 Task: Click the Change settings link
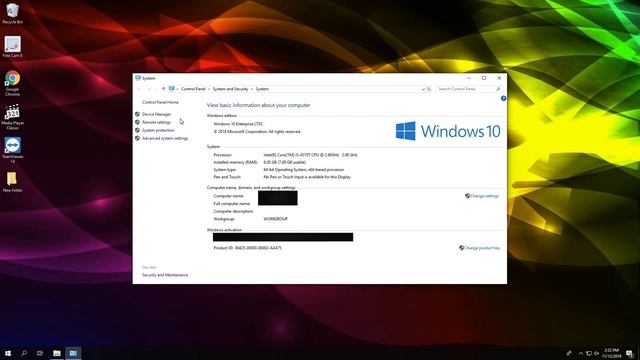tap(484, 196)
